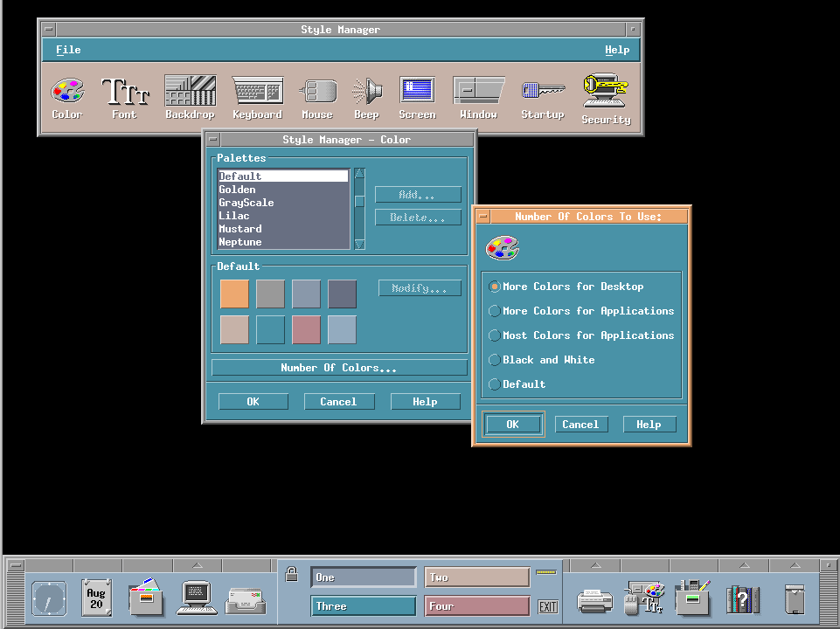Select the orange color swatch
This screenshot has width=840, height=629.
(x=234, y=294)
